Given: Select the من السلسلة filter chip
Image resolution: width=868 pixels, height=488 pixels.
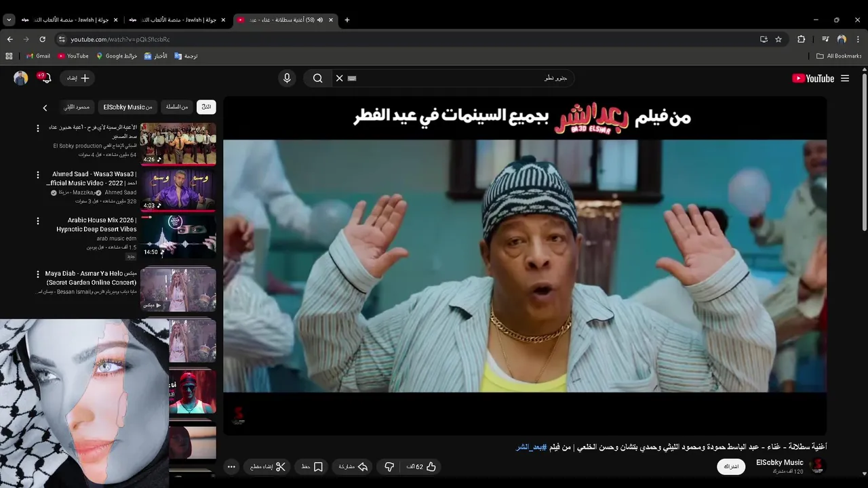Looking at the screenshot, I should click(177, 107).
